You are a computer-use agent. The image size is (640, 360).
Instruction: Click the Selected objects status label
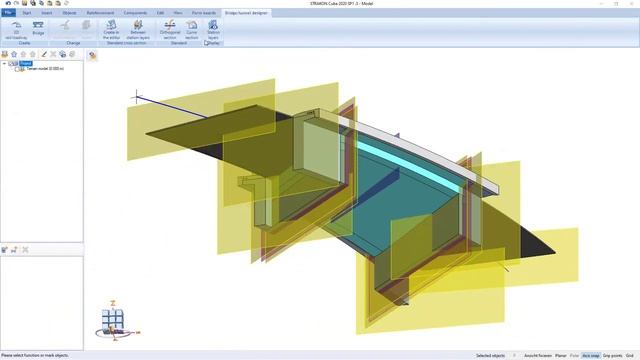(490, 356)
